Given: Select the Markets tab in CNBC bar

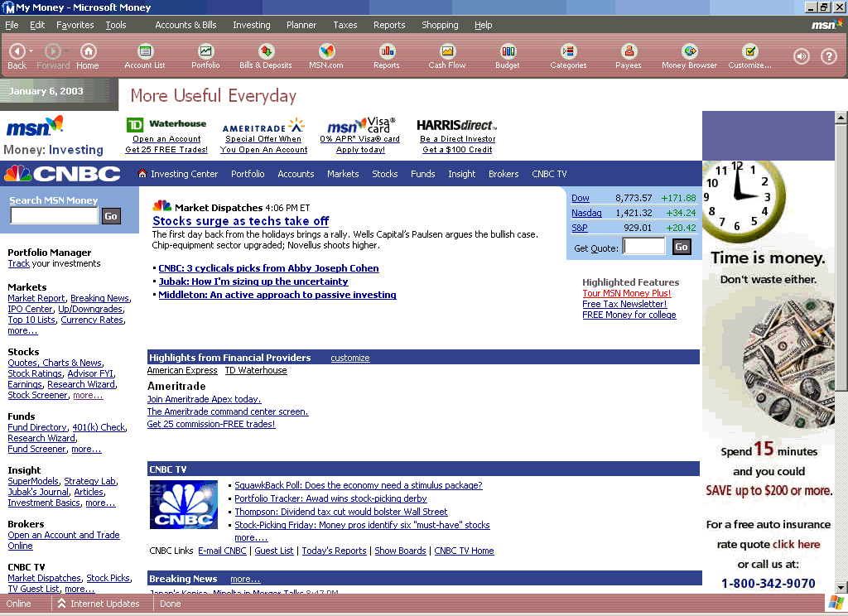Looking at the screenshot, I should 343,174.
